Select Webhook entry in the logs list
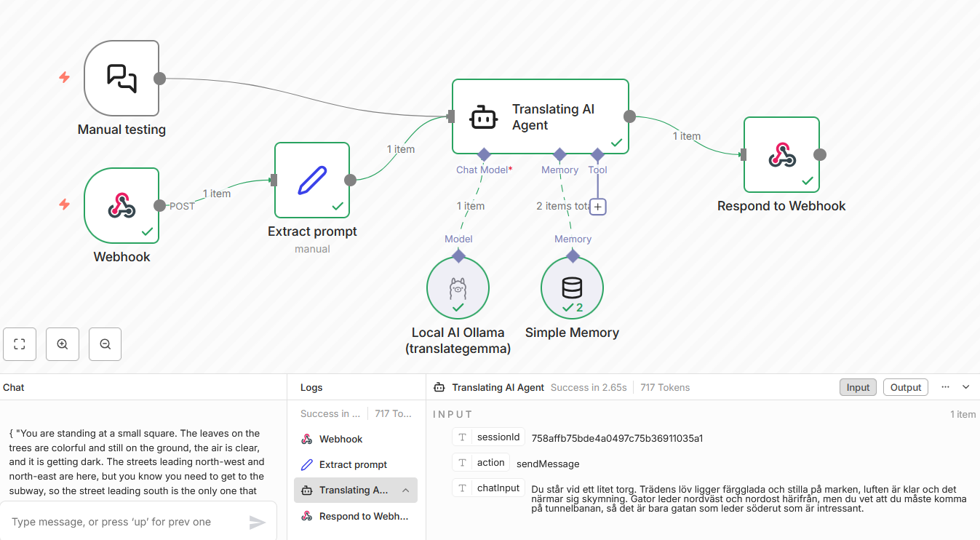Screen dimensions: 980x540 [340, 439]
